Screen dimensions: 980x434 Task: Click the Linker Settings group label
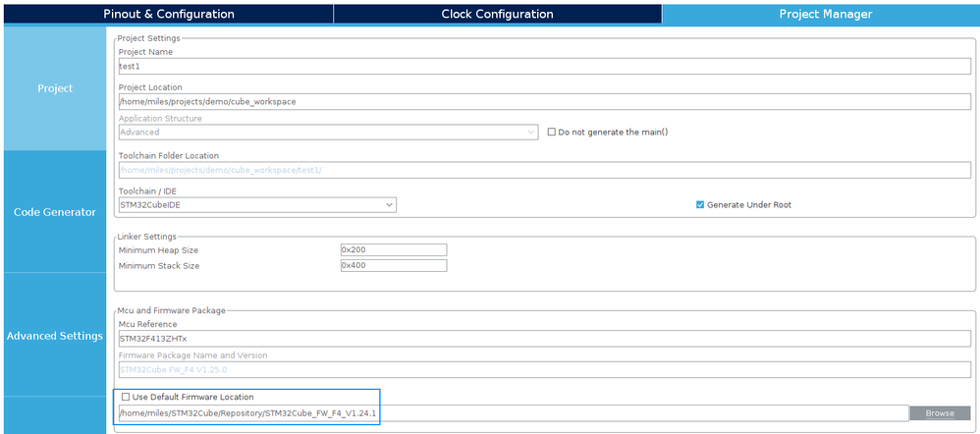click(x=147, y=236)
